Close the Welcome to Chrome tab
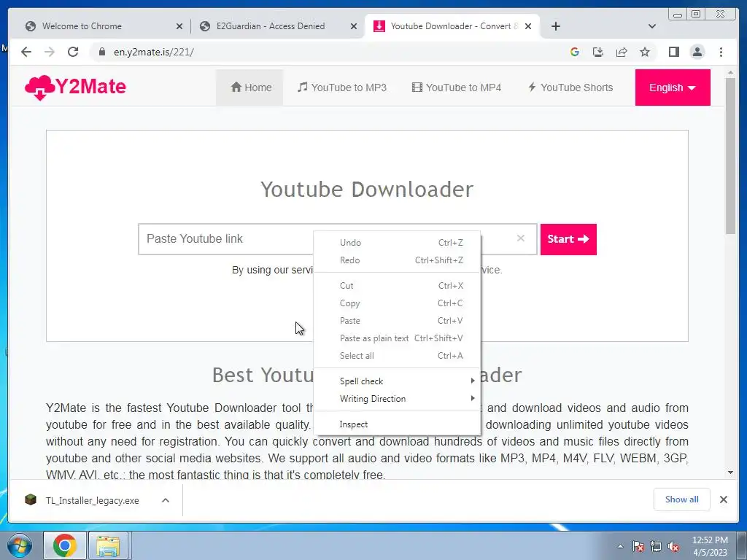The image size is (747, 560). tap(179, 26)
